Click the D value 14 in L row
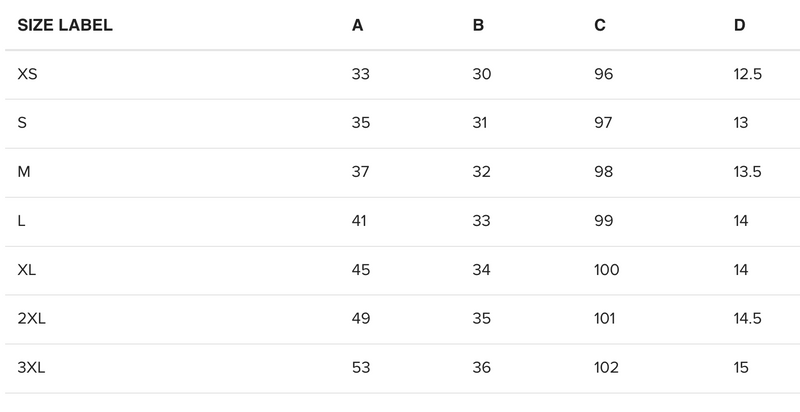The image size is (800, 412). point(741,221)
